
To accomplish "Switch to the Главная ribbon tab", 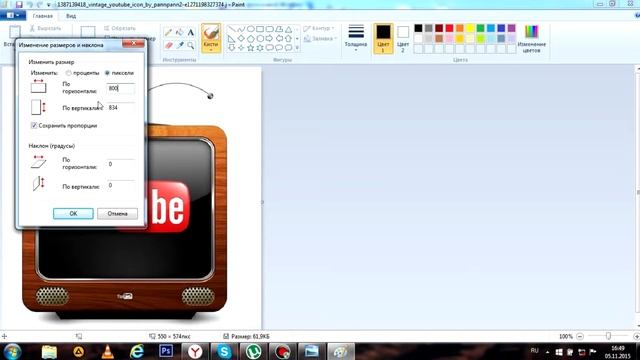I will pyautogui.click(x=42, y=16).
